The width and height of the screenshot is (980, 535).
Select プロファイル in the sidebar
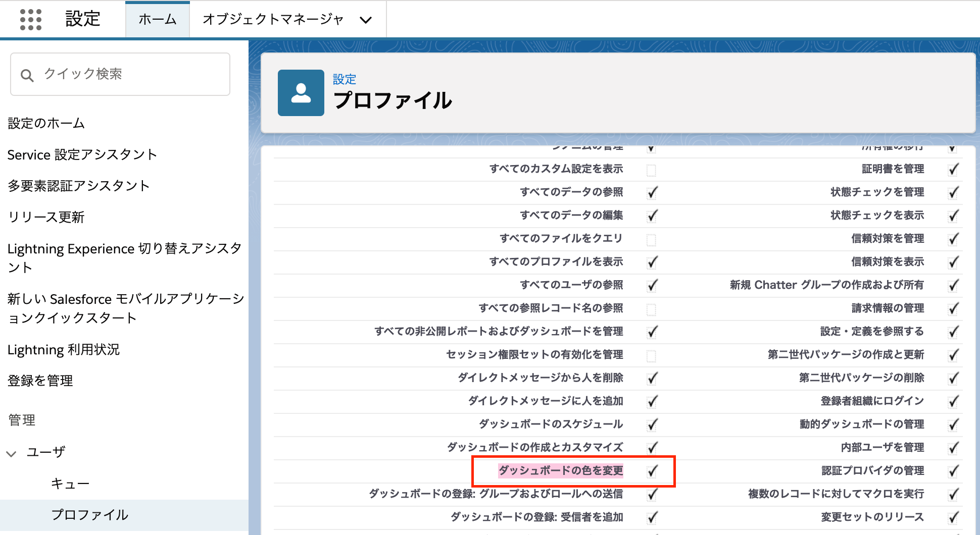coord(89,515)
